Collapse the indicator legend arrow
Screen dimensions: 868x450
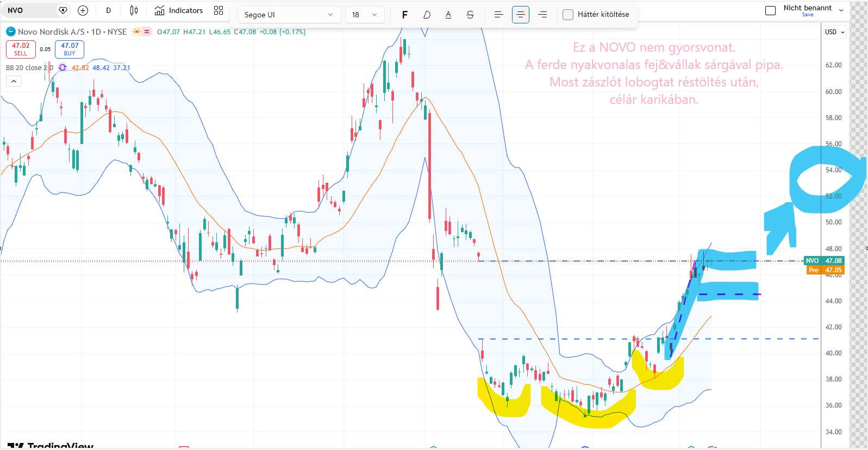pos(14,81)
